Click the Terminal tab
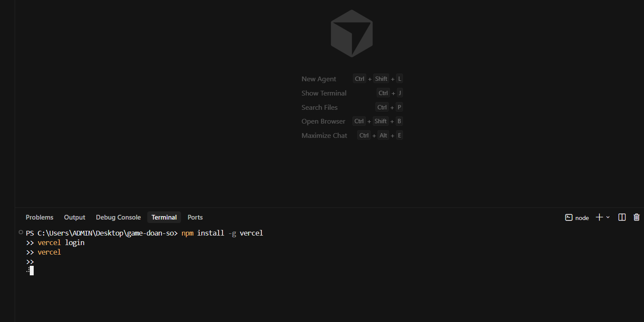Image resolution: width=644 pixels, height=322 pixels. [164, 217]
